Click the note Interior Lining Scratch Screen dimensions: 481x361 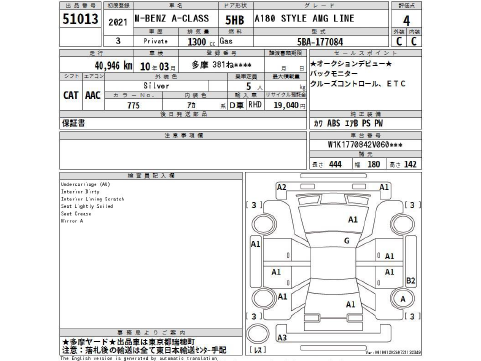(92, 199)
